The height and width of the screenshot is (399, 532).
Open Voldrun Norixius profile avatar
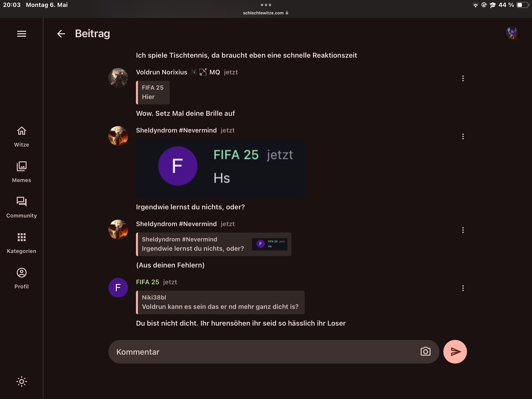tap(118, 78)
